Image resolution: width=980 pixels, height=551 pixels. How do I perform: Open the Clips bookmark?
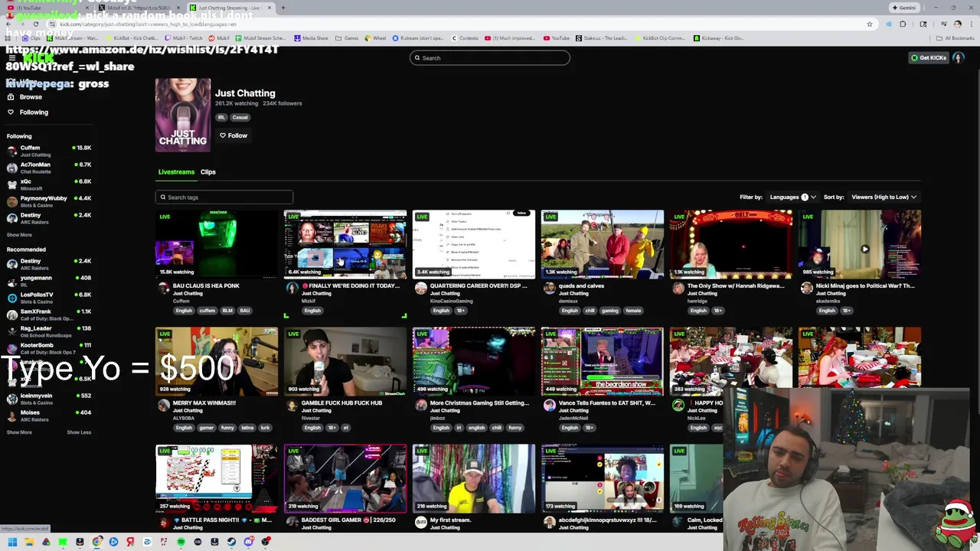click(31, 38)
